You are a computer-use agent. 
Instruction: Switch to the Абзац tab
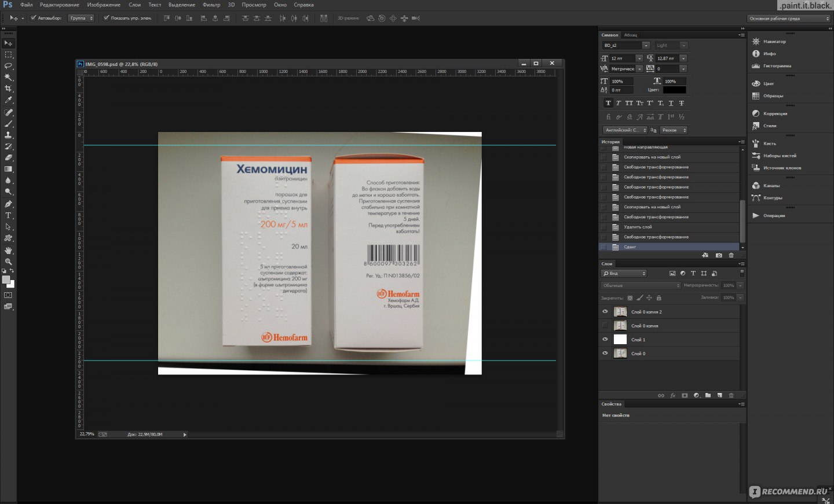[631, 35]
